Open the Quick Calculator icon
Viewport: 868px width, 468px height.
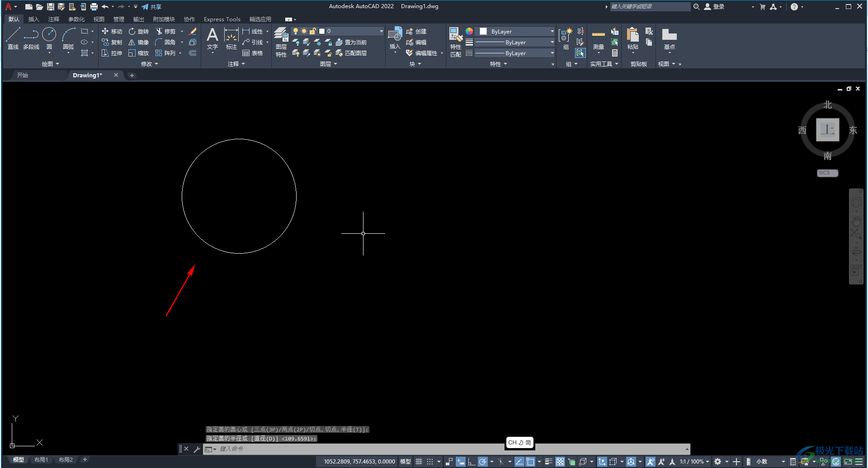(x=615, y=53)
